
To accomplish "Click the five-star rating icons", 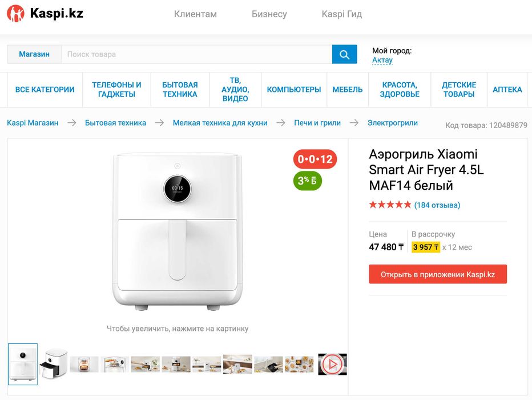I will pyautogui.click(x=390, y=205).
